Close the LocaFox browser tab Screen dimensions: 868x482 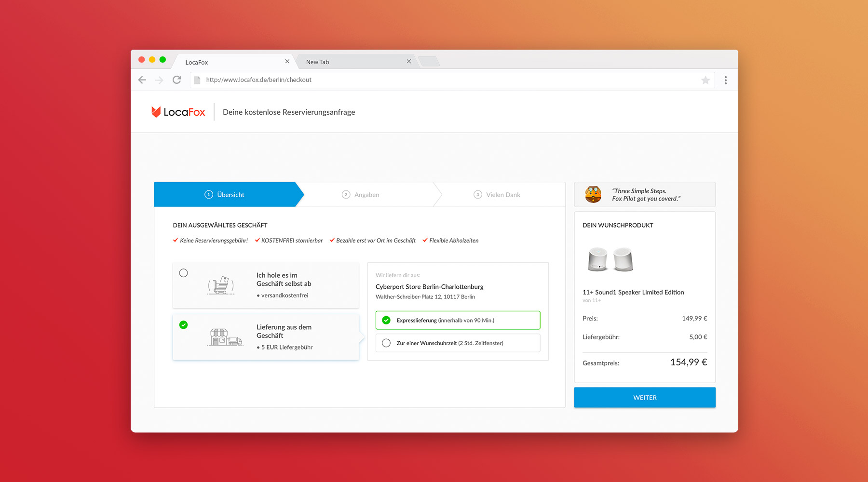point(287,62)
